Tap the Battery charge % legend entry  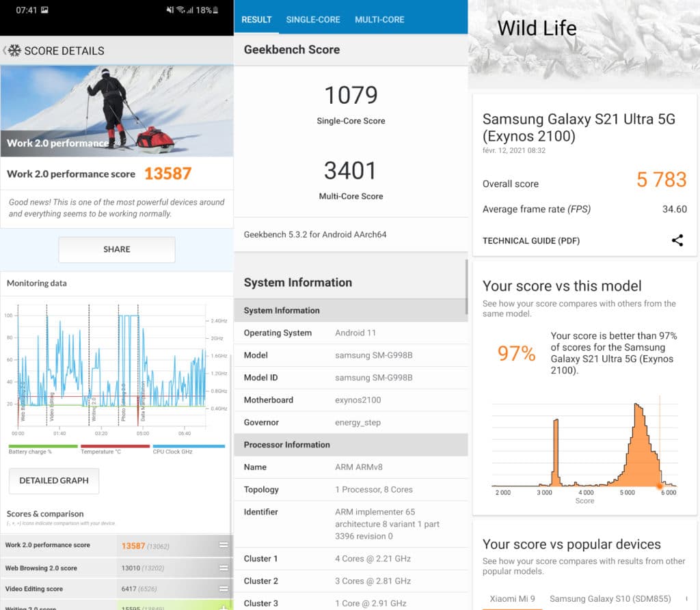point(43,449)
